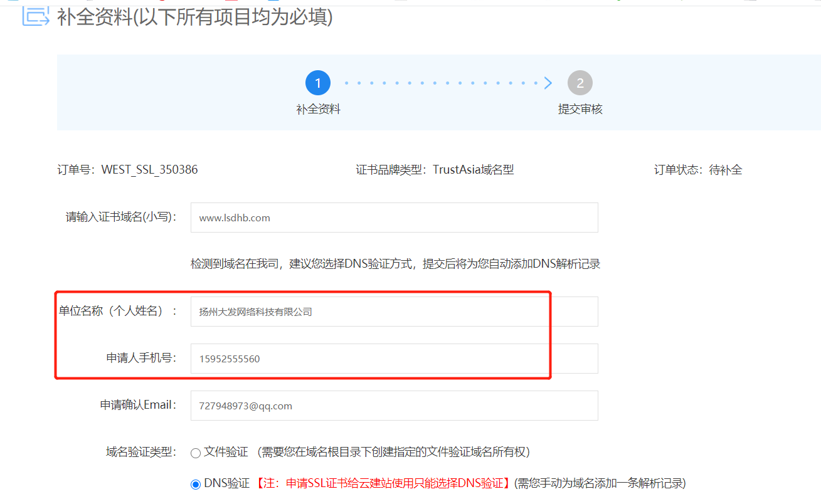The width and height of the screenshot is (821, 504).
Task: Click the 提交审核 step label
Action: [580, 108]
